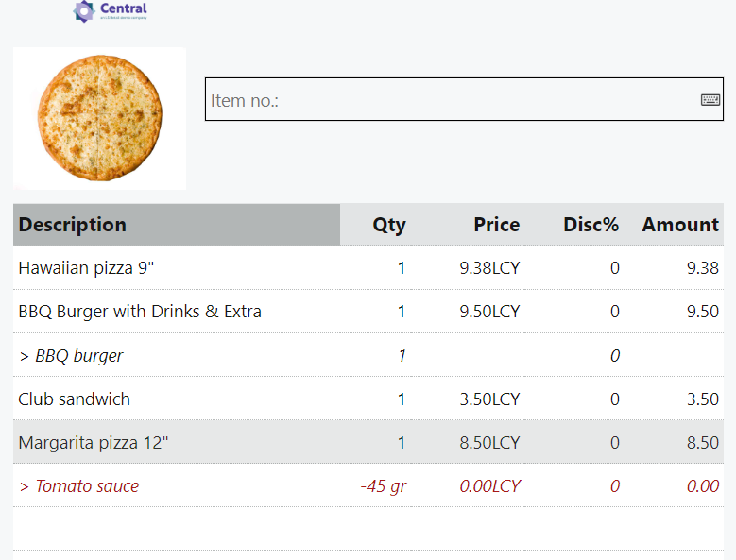The width and height of the screenshot is (736, 560).
Task: Click the Price column header
Action: click(x=496, y=225)
